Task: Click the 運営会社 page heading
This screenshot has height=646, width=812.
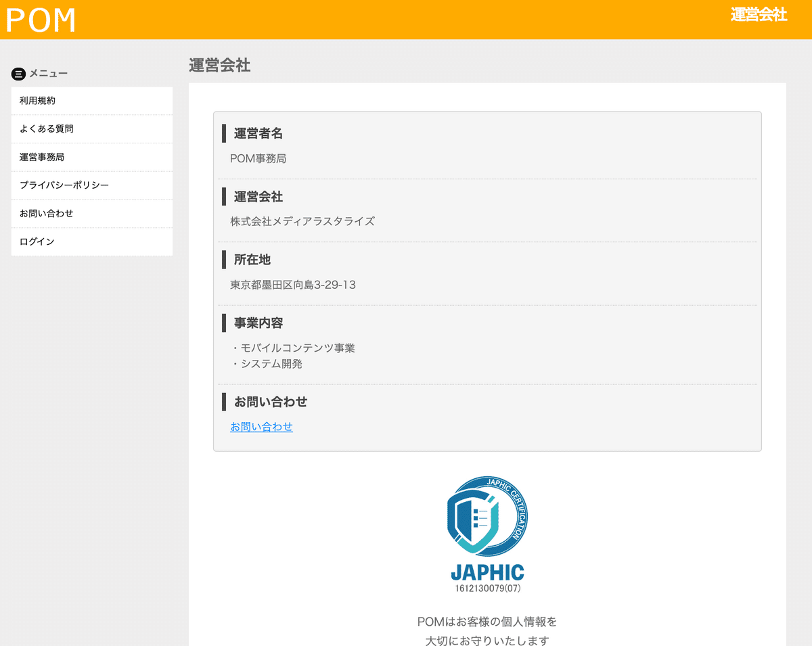Action: [219, 66]
